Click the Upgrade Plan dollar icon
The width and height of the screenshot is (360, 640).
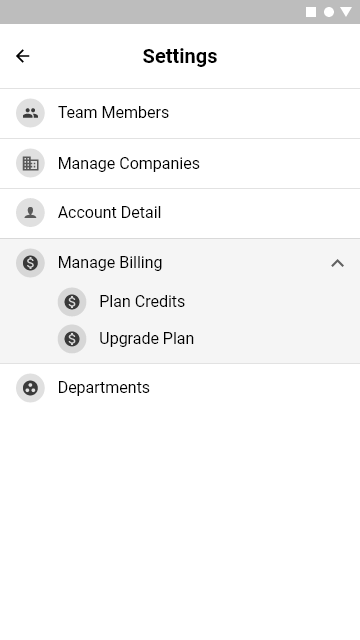[x=72, y=339]
